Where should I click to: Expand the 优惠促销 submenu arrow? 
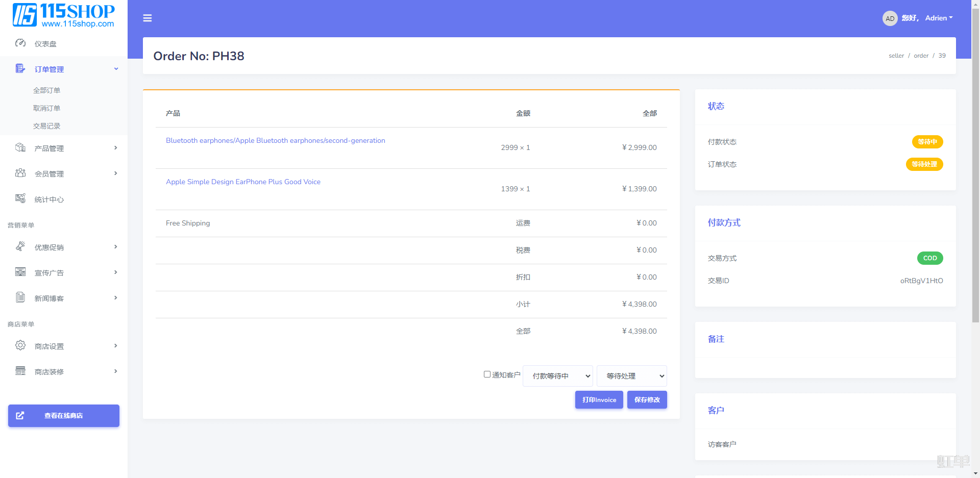tap(116, 247)
